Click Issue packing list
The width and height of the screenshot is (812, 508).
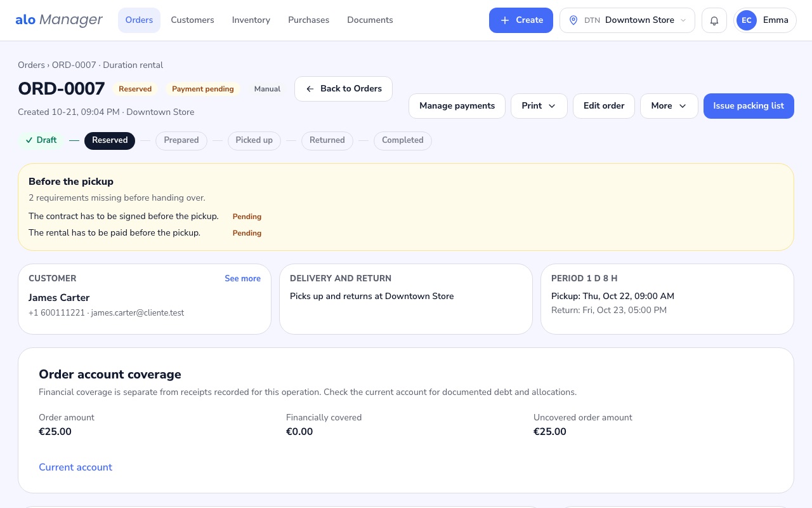749,106
